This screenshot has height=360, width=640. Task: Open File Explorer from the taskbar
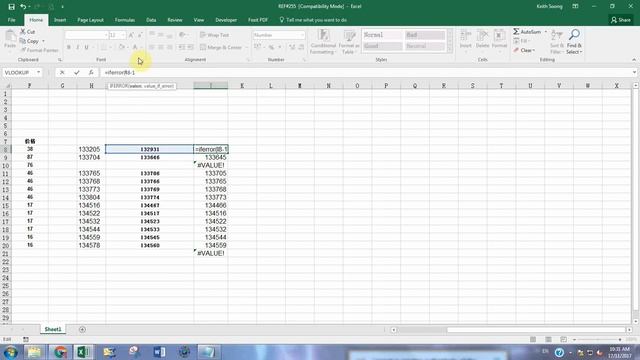pos(34,352)
